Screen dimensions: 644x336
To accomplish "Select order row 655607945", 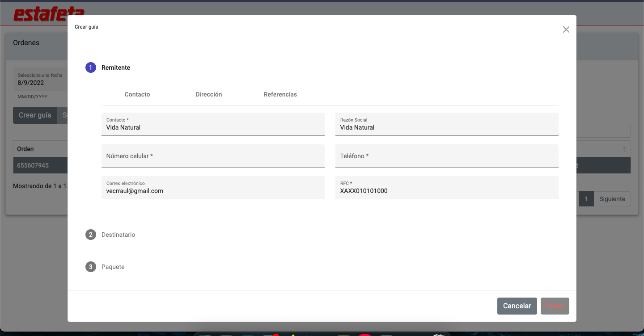I will click(40, 165).
